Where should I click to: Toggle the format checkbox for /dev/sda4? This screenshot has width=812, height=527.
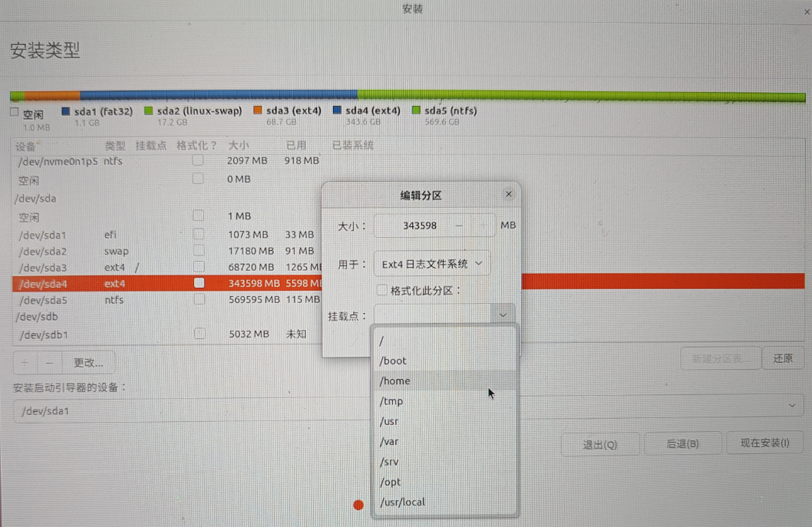(198, 283)
